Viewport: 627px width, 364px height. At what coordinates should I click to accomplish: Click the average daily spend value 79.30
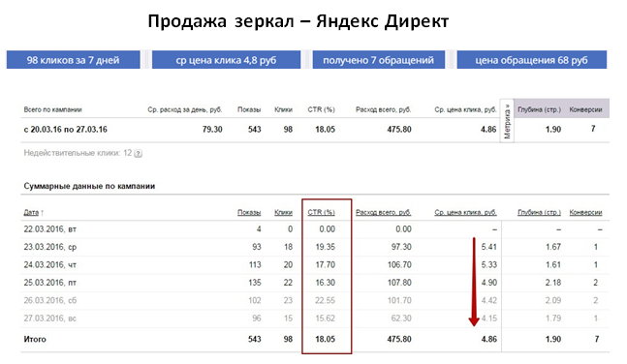pos(212,130)
